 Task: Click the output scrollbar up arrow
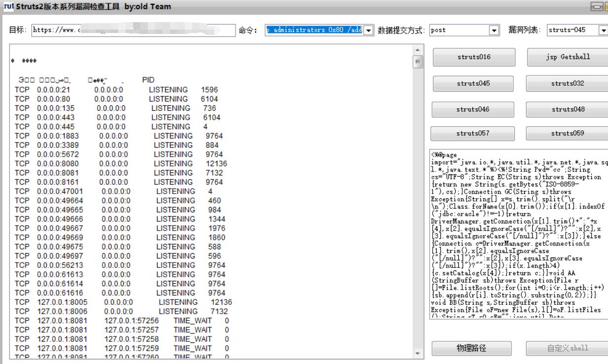coord(419,50)
